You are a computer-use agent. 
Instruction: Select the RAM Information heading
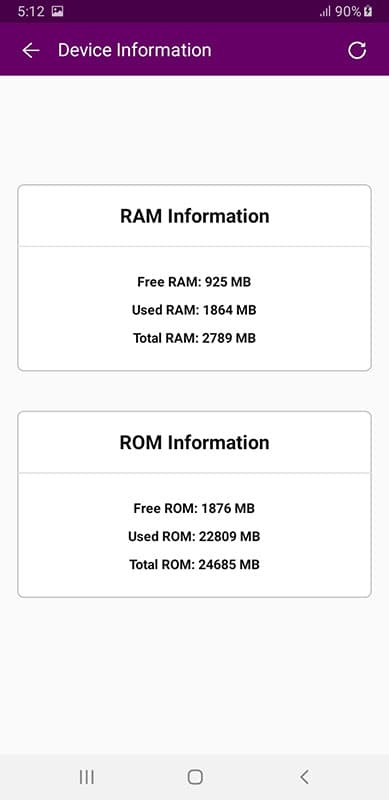click(x=194, y=216)
